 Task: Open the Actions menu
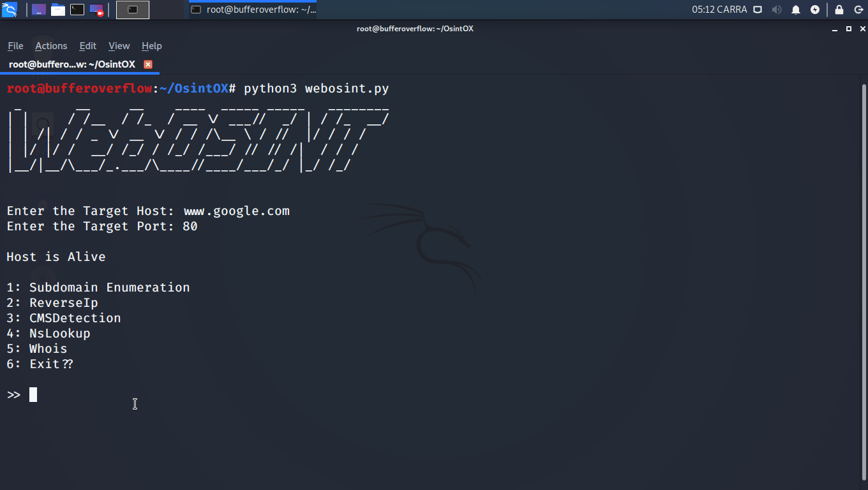click(51, 46)
